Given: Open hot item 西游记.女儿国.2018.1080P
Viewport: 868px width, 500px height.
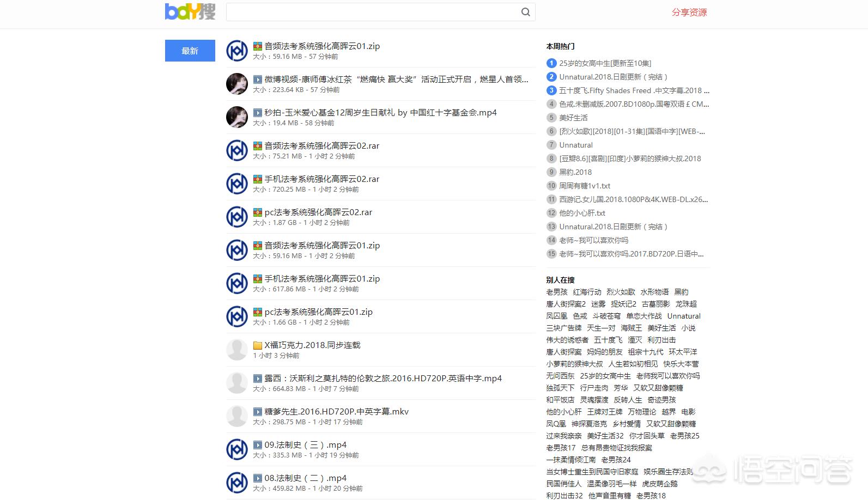Looking at the screenshot, I should (x=634, y=199).
